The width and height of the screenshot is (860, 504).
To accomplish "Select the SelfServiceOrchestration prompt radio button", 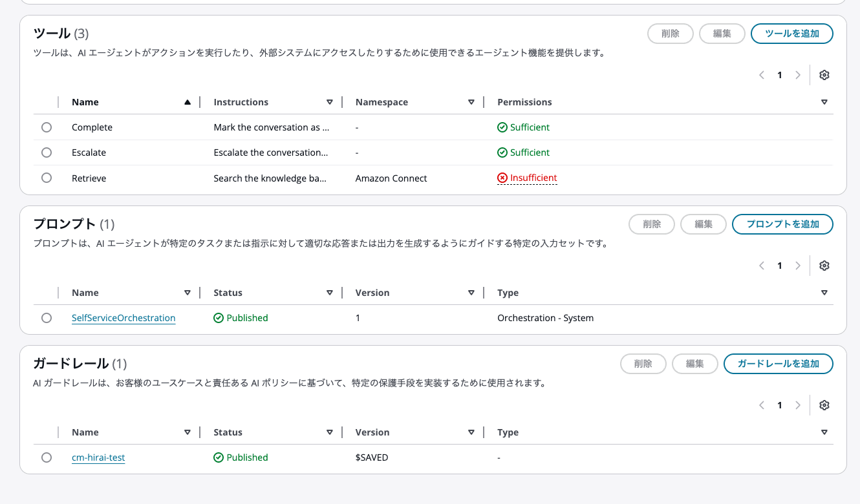I will click(x=47, y=317).
